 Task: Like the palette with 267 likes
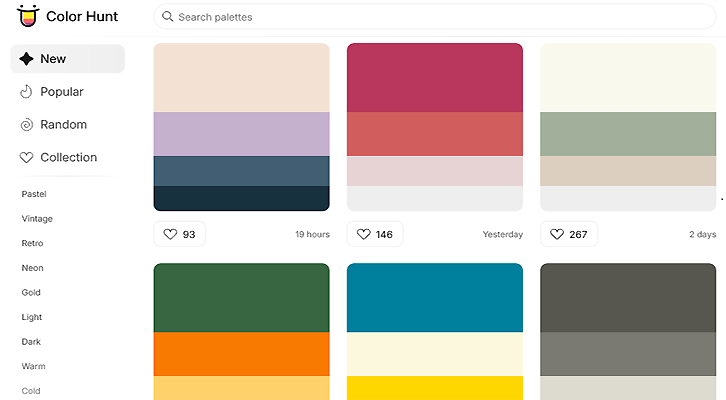tap(569, 234)
